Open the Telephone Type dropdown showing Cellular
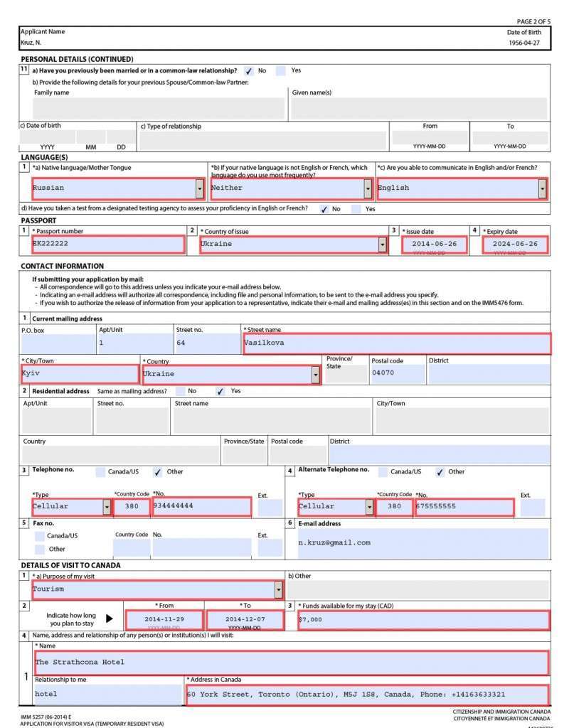569x728 pixels. 107,507
